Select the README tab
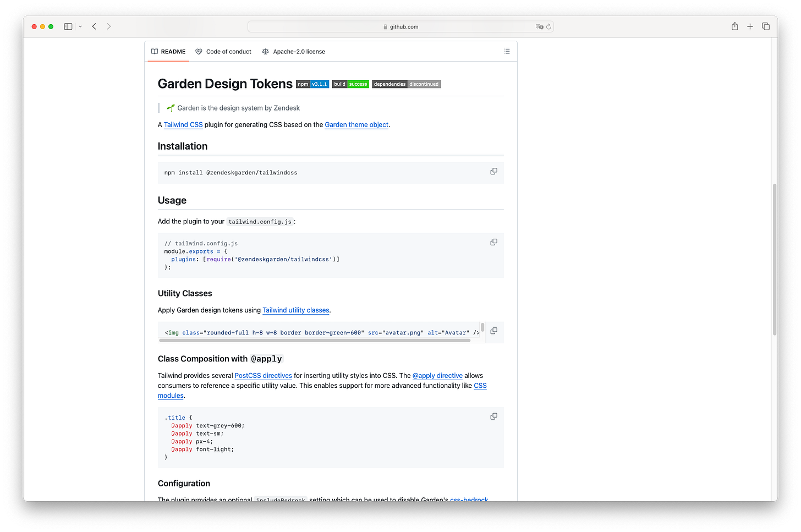 point(168,52)
